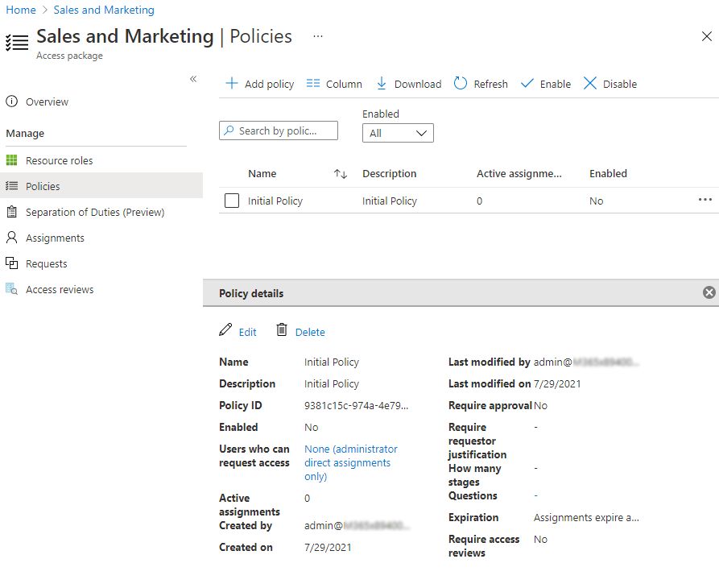This screenshot has width=719, height=588.
Task: Click the Add policy plus icon
Action: coord(232,84)
